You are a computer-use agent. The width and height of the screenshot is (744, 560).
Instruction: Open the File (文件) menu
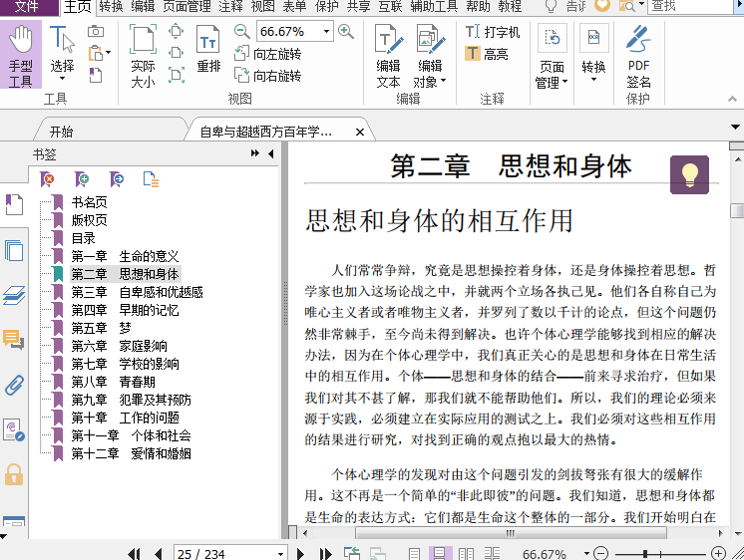[x=27, y=7]
